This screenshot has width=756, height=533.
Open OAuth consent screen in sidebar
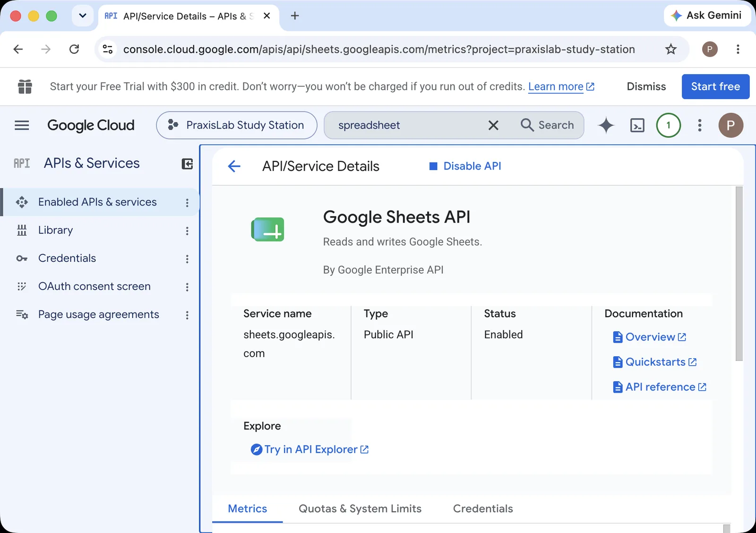94,286
